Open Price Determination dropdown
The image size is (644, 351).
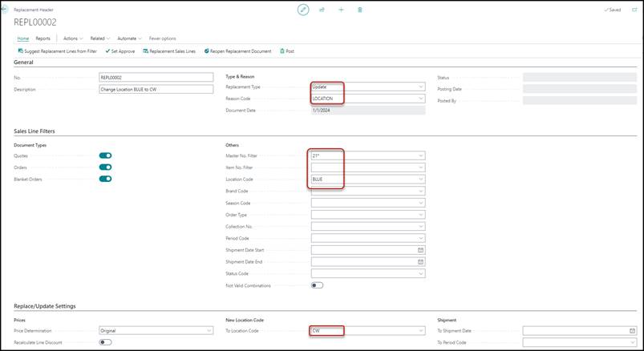coord(209,330)
